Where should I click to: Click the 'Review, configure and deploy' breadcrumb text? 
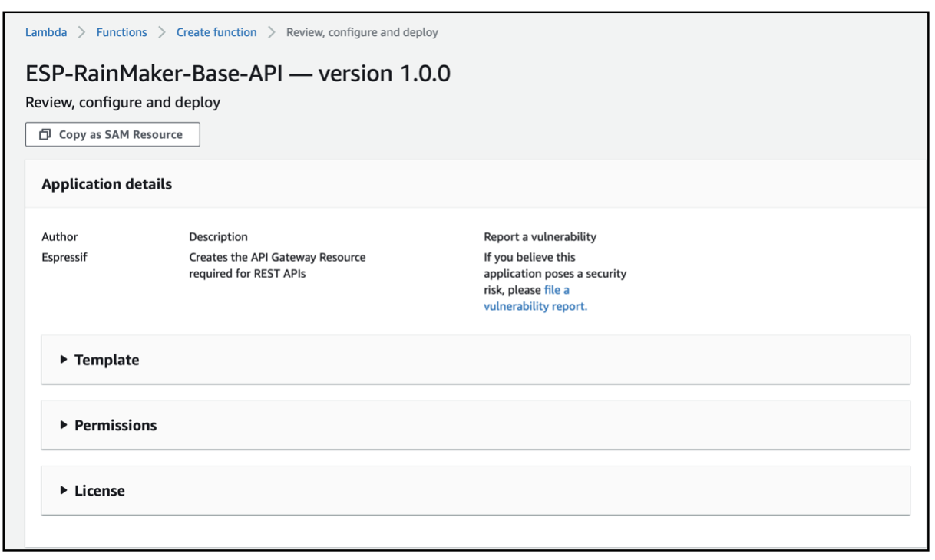pos(362,32)
